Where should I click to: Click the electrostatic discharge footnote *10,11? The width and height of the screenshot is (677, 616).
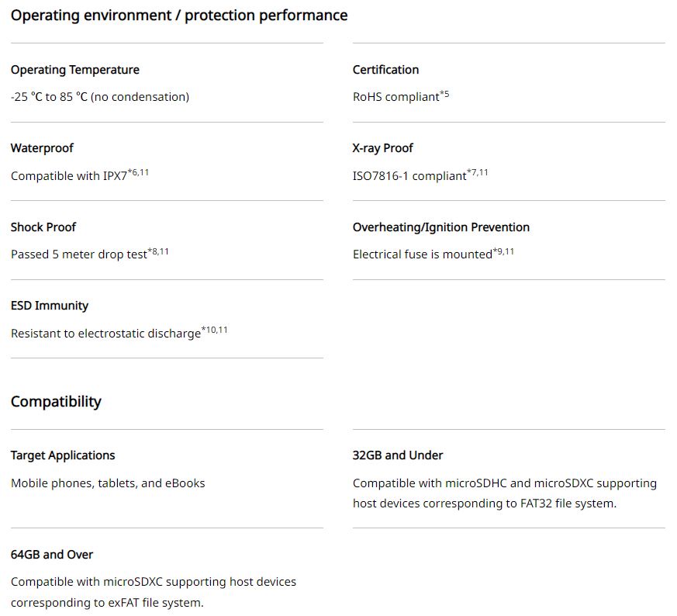214,330
